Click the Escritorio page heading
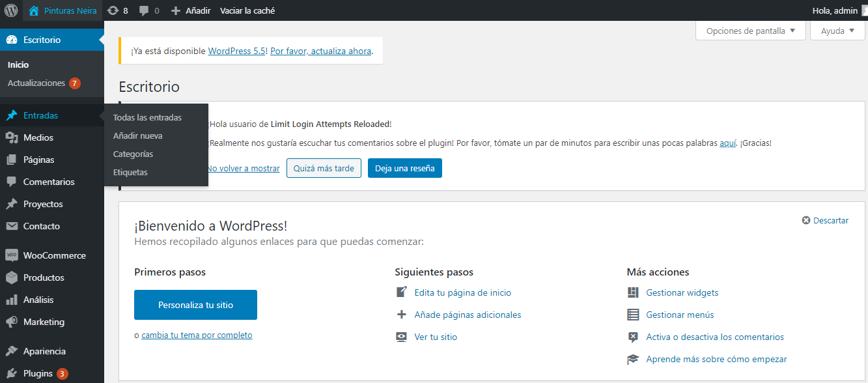Screen dimensions: 868x383 (x=149, y=87)
